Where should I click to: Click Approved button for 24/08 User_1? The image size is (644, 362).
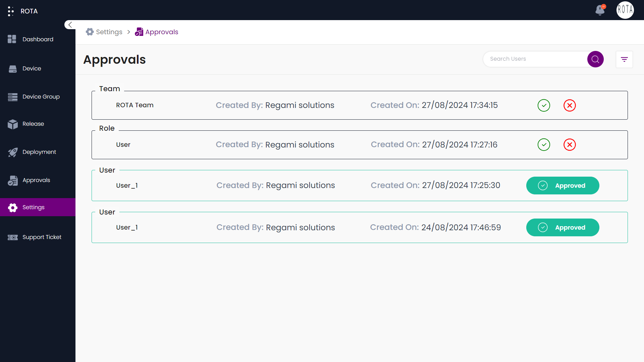coord(562,228)
